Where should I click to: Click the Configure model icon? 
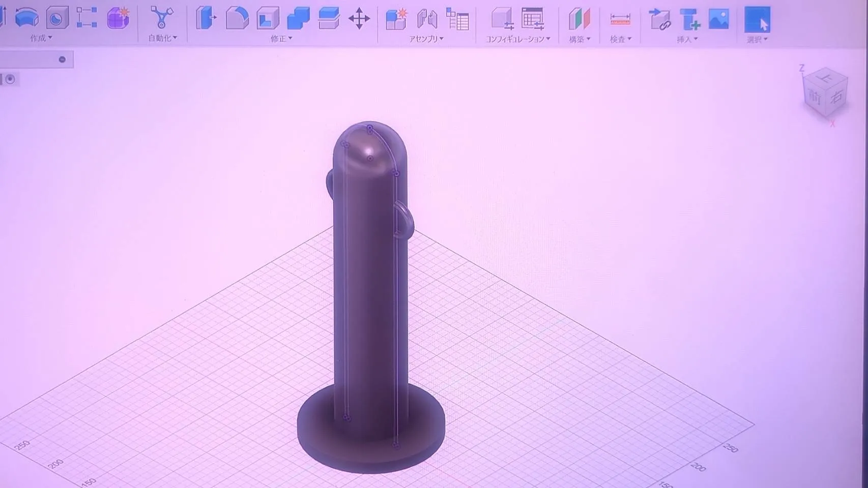(x=502, y=19)
